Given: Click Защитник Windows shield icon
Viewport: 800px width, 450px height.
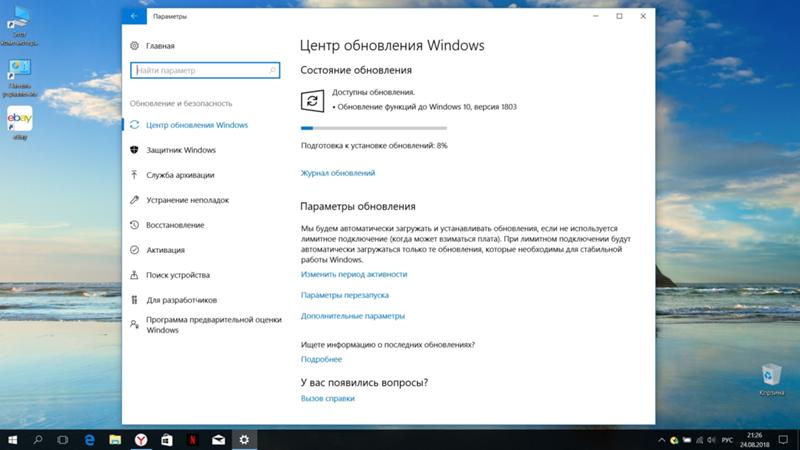Looking at the screenshot, I should 134,150.
